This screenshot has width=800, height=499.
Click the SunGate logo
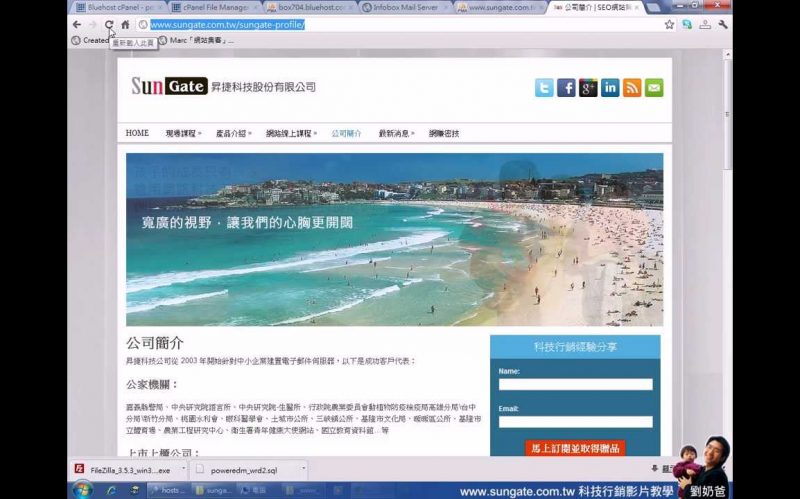pos(169,86)
